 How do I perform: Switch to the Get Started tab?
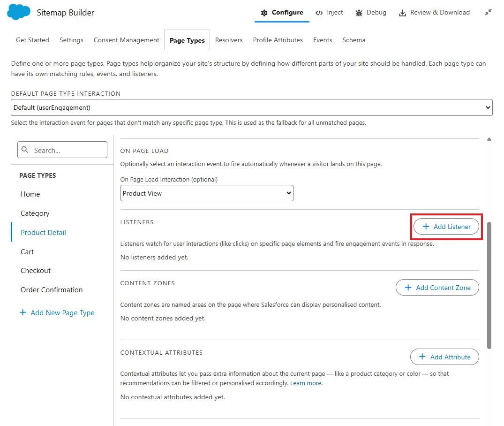click(32, 40)
